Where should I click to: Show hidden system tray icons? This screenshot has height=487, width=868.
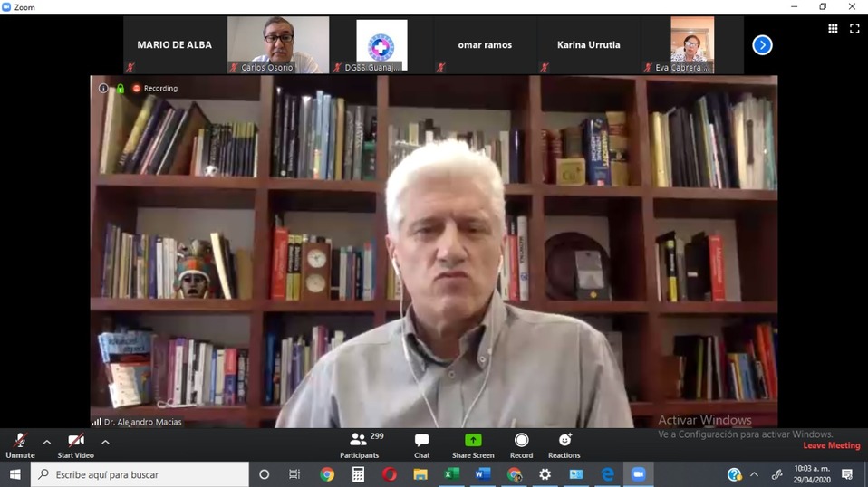[754, 474]
